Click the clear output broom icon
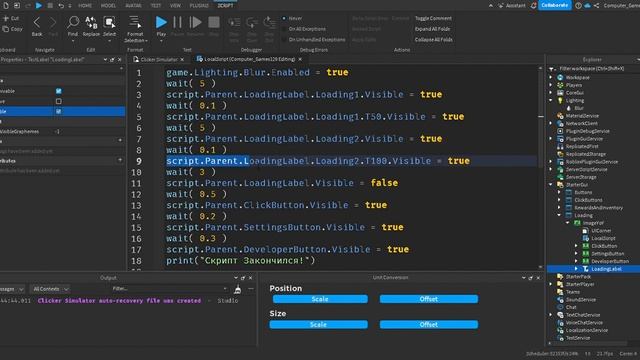 pyautogui.click(x=238, y=289)
